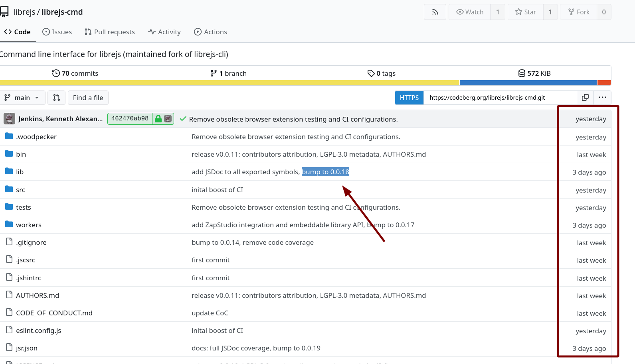Open the .woodpecker folder
This screenshot has width=635, height=364.
pos(36,137)
